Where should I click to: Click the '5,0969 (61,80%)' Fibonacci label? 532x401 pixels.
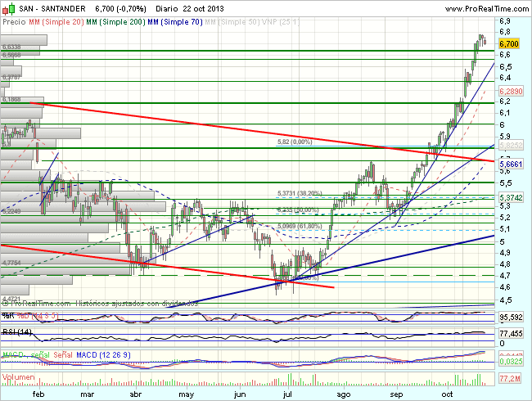300,226
